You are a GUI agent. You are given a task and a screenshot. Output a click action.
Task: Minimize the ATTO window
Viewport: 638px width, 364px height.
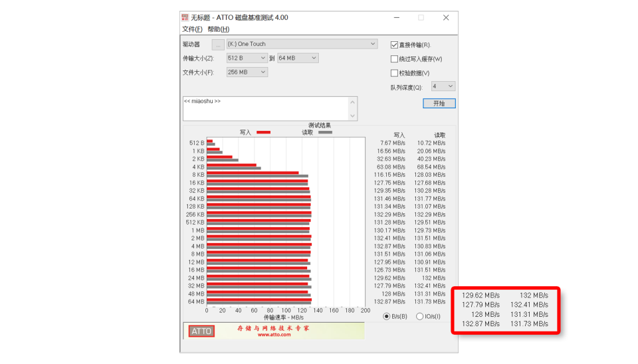(397, 17)
